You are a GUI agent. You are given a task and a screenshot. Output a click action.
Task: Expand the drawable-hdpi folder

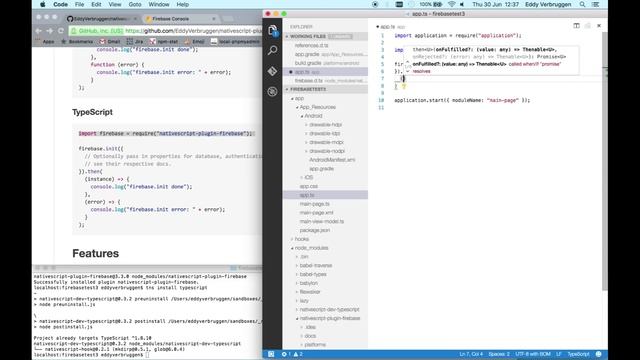pyautogui.click(x=307, y=125)
